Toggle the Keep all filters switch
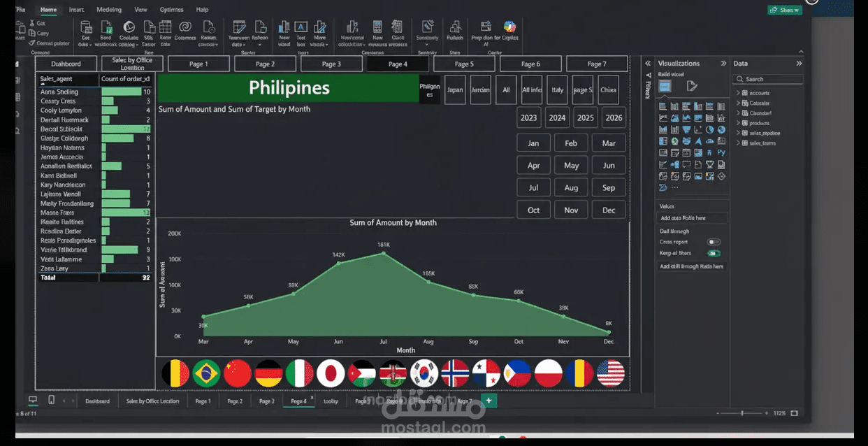 coord(714,253)
